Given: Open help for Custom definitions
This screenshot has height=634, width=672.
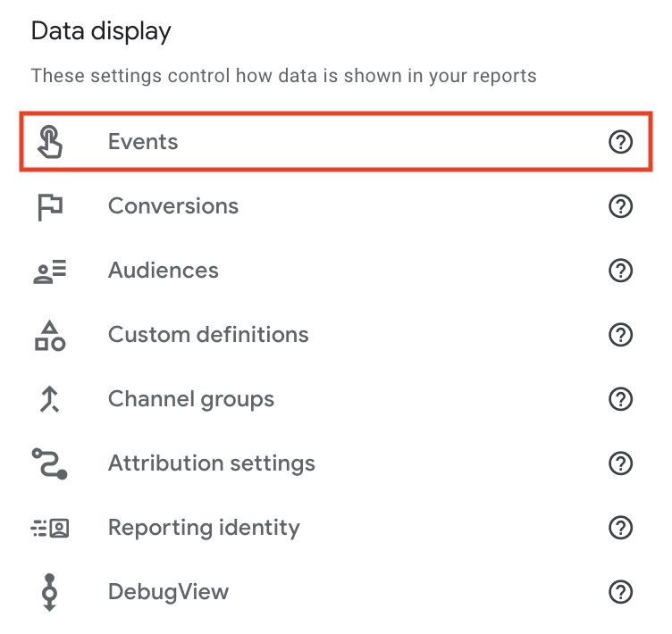Looking at the screenshot, I should click(x=620, y=335).
